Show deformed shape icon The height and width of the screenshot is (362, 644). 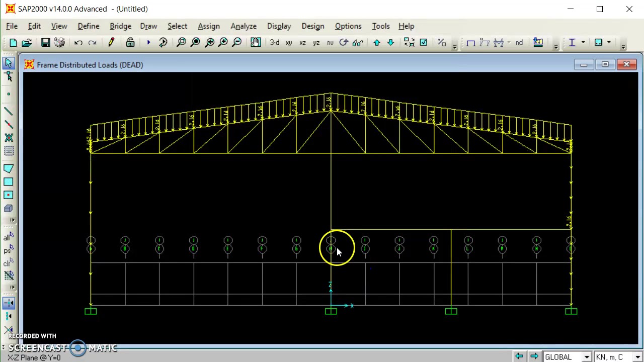[485, 43]
